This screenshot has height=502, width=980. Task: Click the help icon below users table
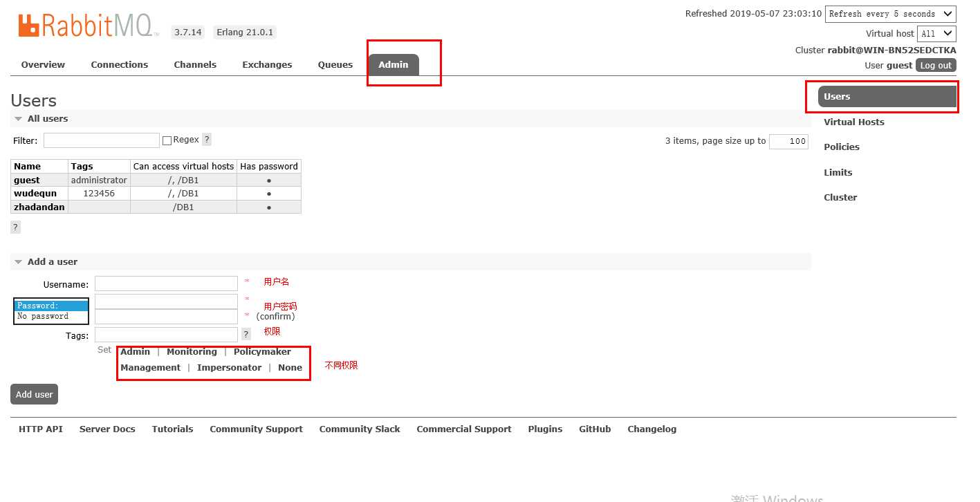click(x=15, y=227)
